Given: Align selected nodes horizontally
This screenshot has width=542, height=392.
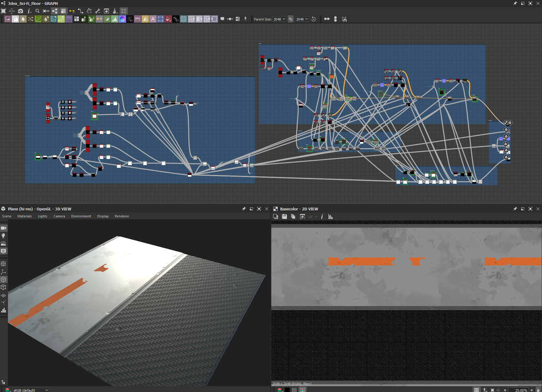Looking at the screenshot, I should click(327, 19).
